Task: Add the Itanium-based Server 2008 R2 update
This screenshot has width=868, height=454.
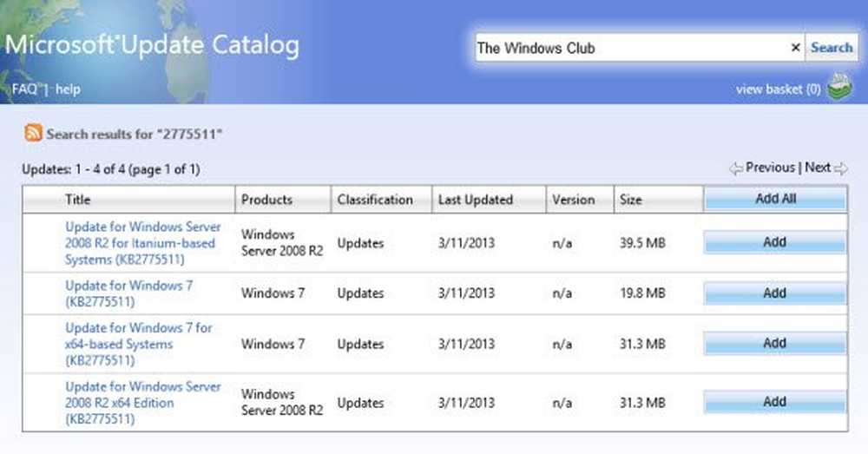Action: 774,243
